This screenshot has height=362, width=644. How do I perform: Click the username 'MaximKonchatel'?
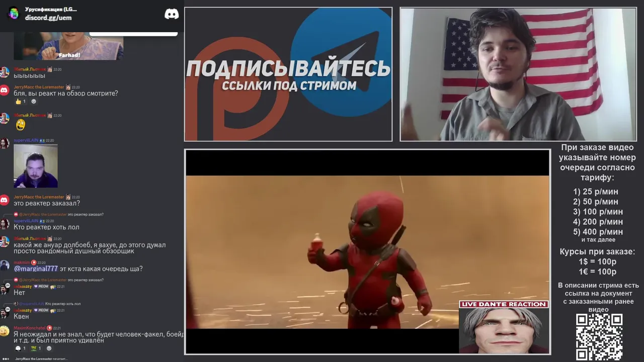pos(29,328)
